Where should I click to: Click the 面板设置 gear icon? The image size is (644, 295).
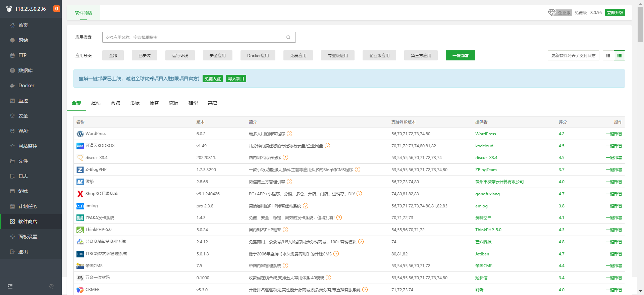pyautogui.click(x=12, y=237)
